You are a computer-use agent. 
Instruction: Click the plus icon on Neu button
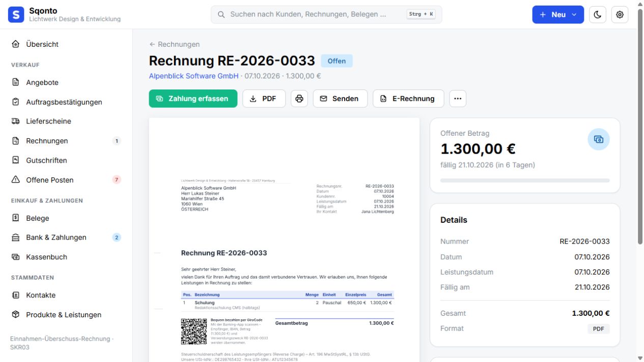[x=543, y=15]
